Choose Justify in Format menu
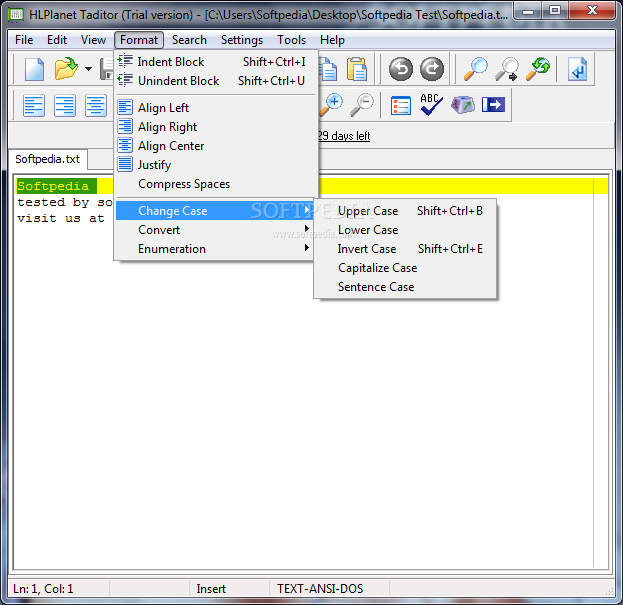623x605 pixels. pyautogui.click(x=217, y=165)
